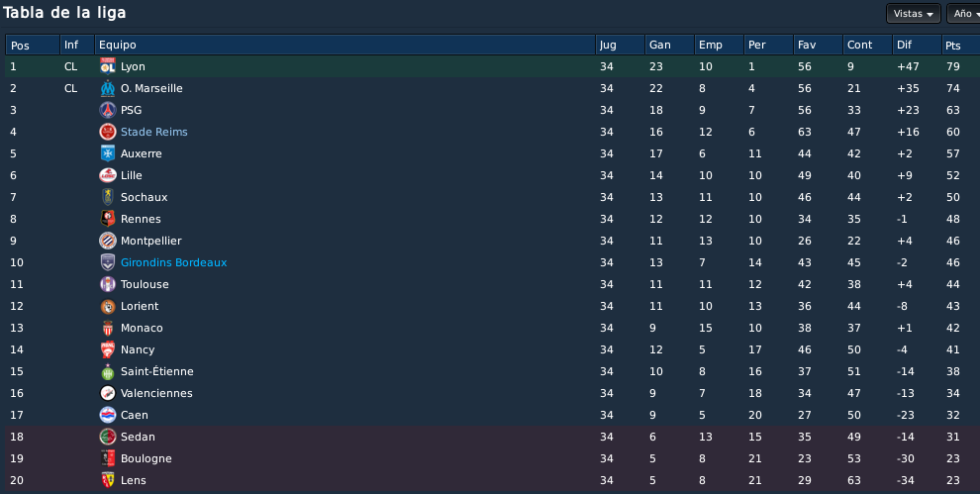Expand the Año dropdown
This screenshot has width=980, height=494.
pos(964,14)
